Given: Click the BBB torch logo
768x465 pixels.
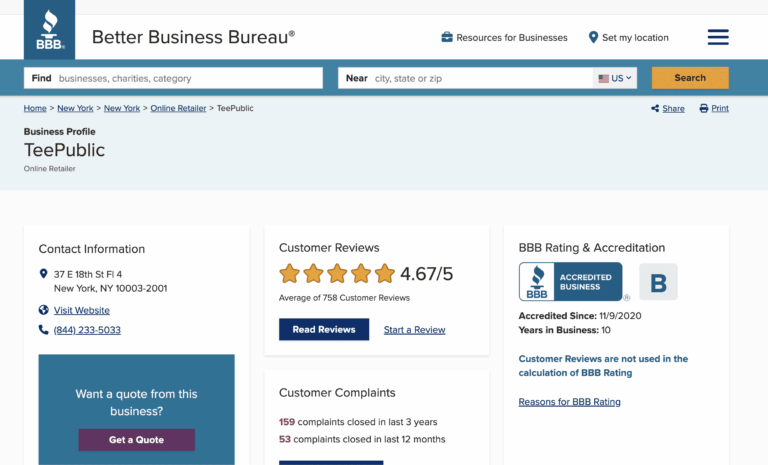Looking at the screenshot, I should pyautogui.click(x=49, y=30).
